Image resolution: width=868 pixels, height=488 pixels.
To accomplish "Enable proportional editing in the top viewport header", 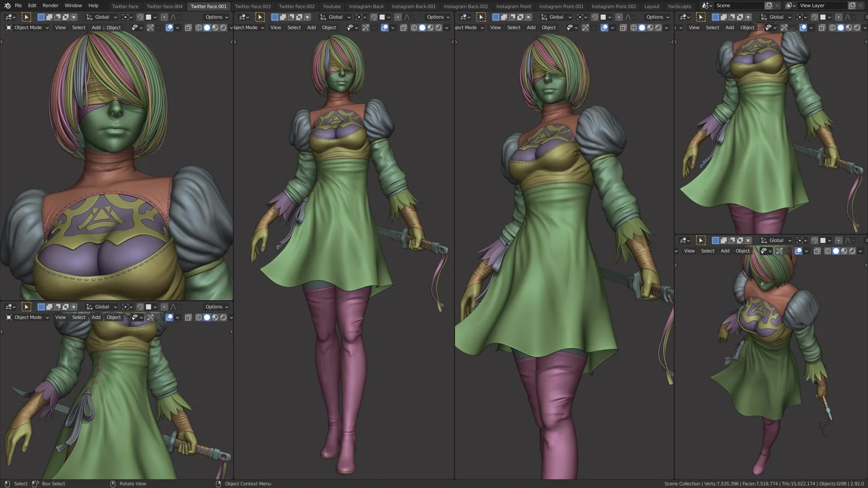I will click(x=164, y=17).
